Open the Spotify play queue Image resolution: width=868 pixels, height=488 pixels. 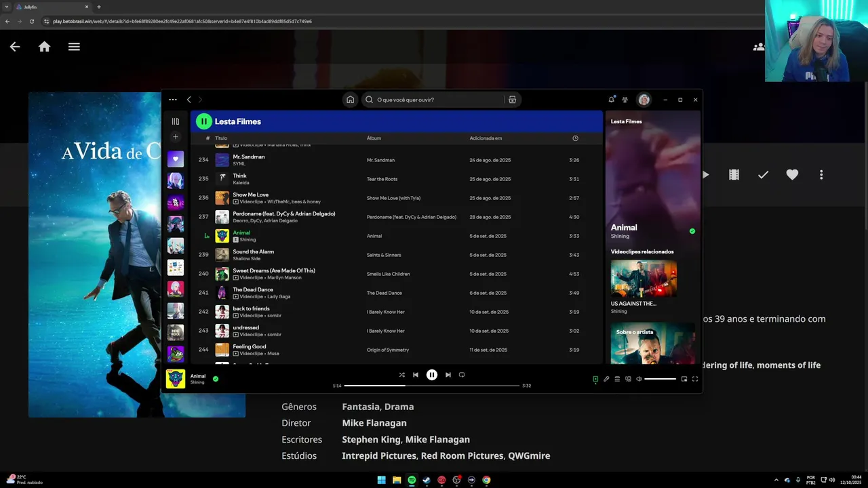pos(617,379)
